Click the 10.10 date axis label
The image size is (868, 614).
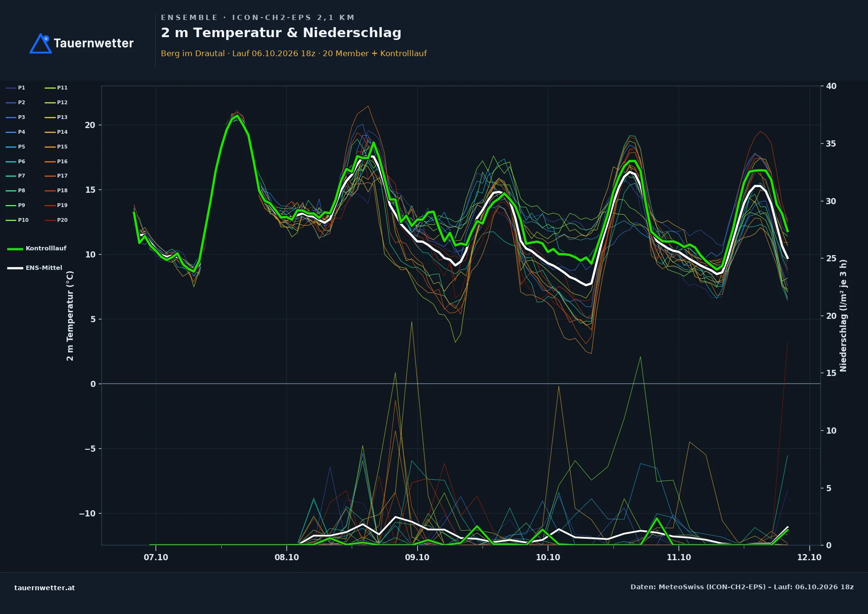pyautogui.click(x=548, y=557)
